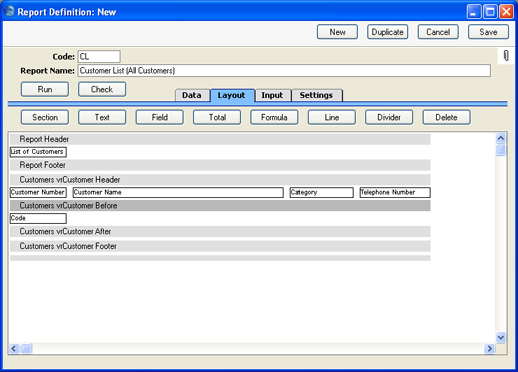Select Customers vrCustomer Footer section
Screen dimensions: 518x372
click(x=220, y=246)
